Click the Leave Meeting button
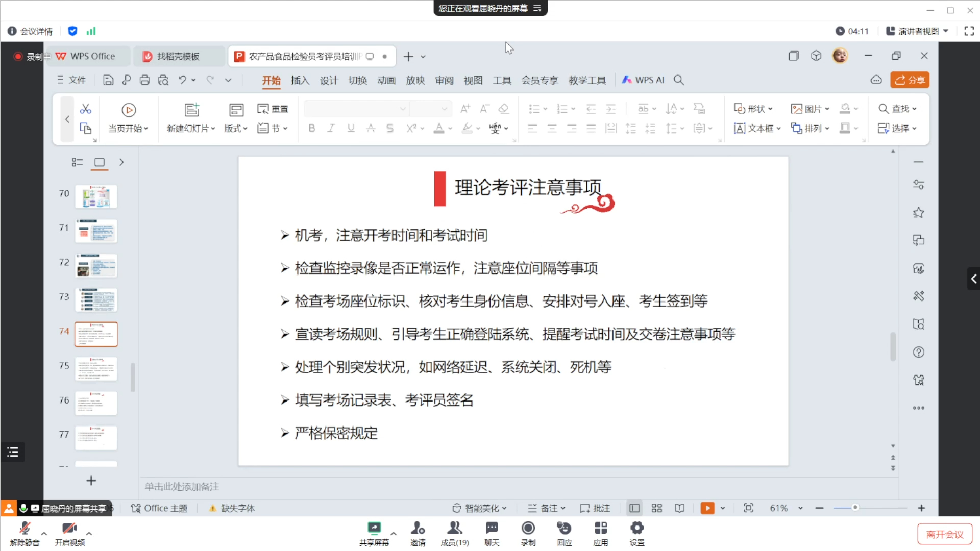This screenshot has width=980, height=551. click(x=944, y=534)
